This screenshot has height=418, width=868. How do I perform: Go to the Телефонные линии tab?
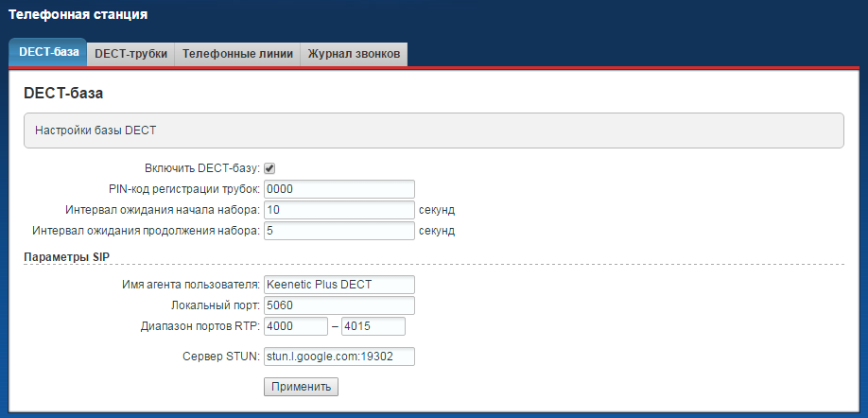238,55
